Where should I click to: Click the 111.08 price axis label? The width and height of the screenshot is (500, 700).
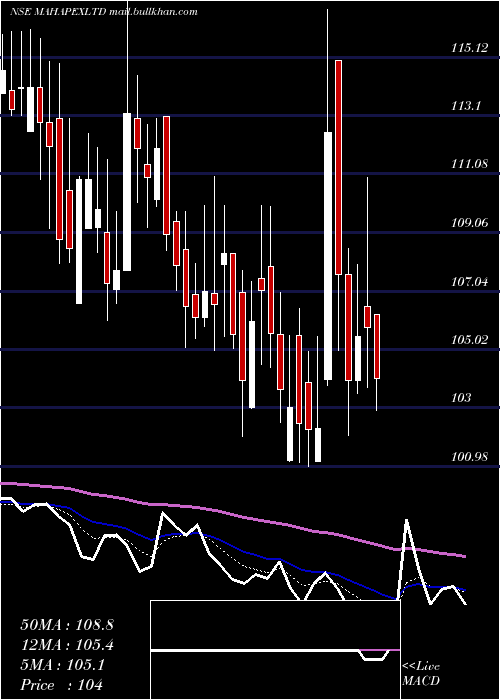469,164
